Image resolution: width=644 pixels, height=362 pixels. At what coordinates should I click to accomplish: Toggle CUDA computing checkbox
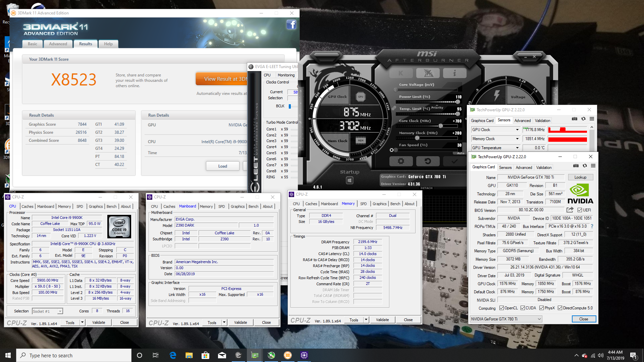pyautogui.click(x=523, y=308)
